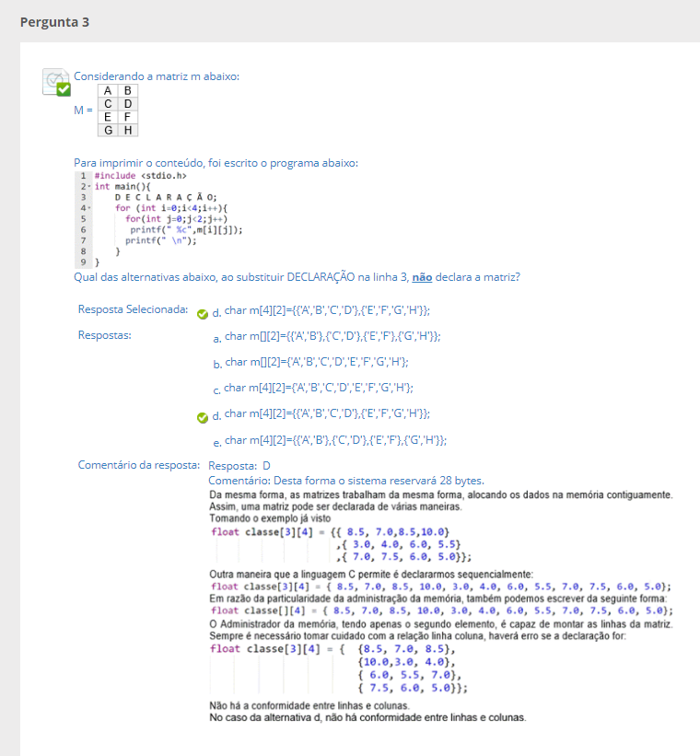The height and width of the screenshot is (756, 700).
Task: Click cell 'D' in matrix M table
Action: tap(127, 104)
